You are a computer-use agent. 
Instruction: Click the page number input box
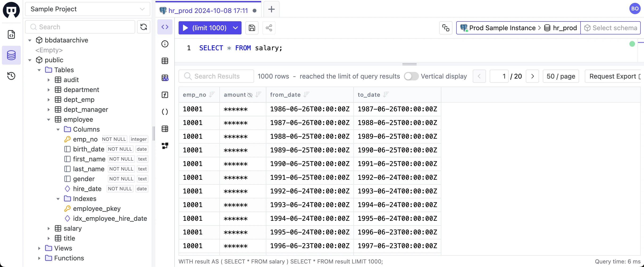(499, 76)
